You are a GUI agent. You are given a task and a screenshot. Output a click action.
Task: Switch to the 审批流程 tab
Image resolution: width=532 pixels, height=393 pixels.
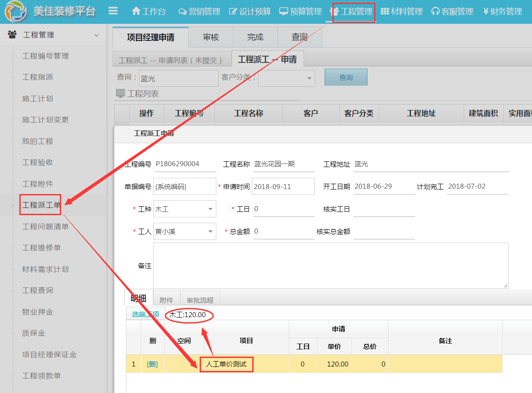click(x=200, y=299)
